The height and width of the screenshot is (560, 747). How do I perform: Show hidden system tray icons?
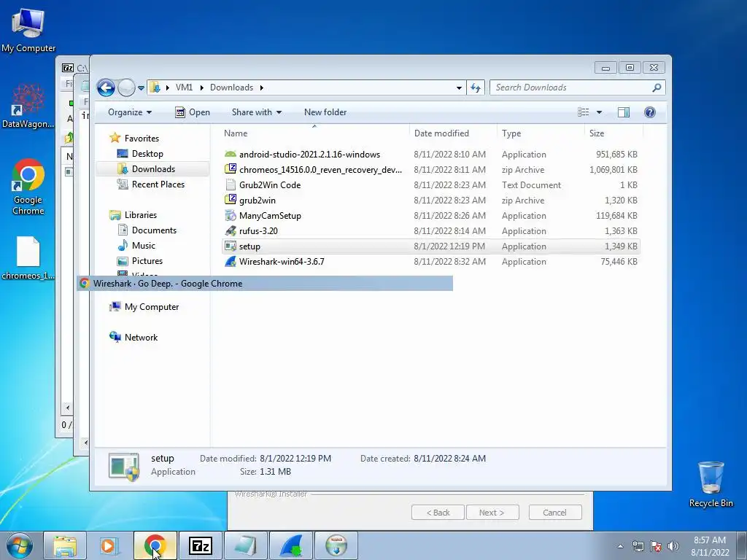pos(620,546)
